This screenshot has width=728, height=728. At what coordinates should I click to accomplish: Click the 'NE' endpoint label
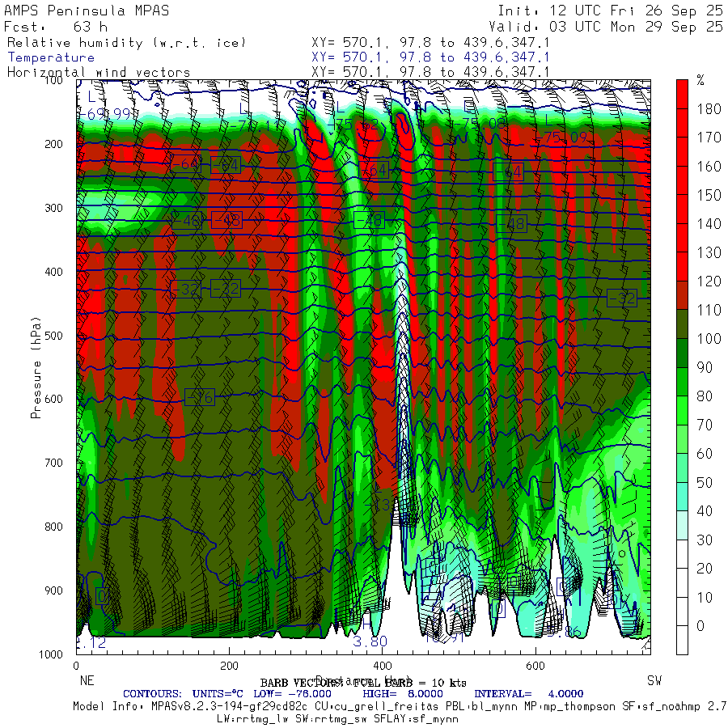coord(87,680)
